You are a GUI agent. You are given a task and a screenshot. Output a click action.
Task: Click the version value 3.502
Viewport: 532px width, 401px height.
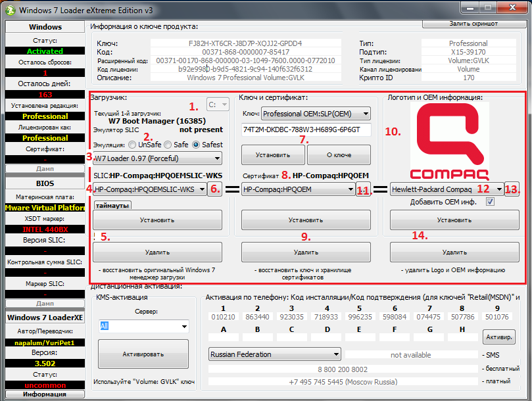(x=45, y=364)
